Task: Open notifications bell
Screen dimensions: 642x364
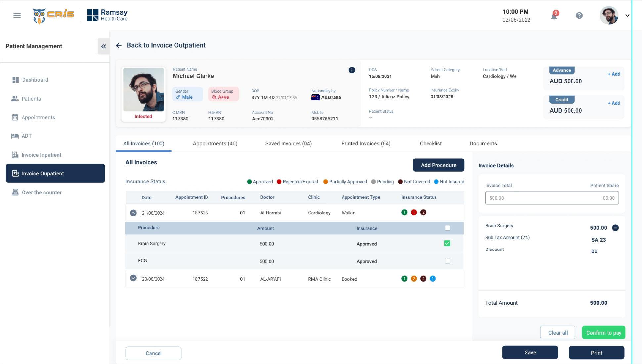Action: coord(554,15)
